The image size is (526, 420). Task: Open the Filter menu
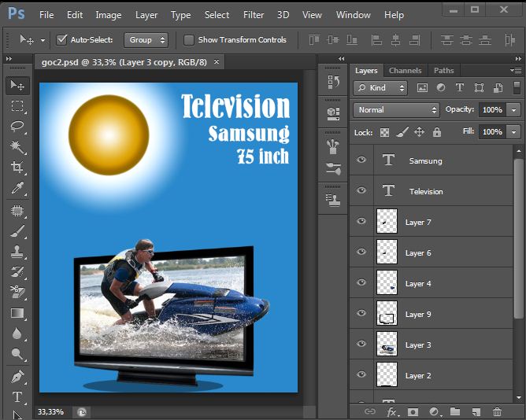[254, 14]
